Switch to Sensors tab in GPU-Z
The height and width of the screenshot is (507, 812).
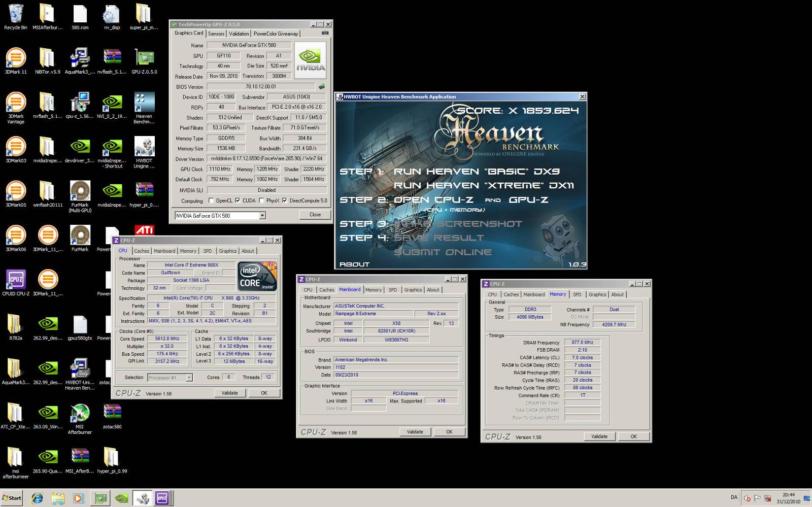tap(216, 33)
